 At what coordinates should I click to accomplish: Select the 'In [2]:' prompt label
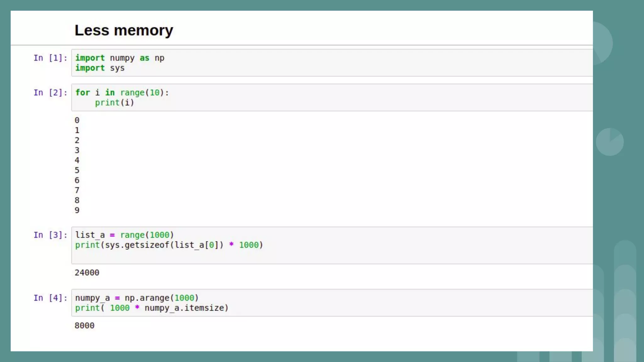(50, 93)
